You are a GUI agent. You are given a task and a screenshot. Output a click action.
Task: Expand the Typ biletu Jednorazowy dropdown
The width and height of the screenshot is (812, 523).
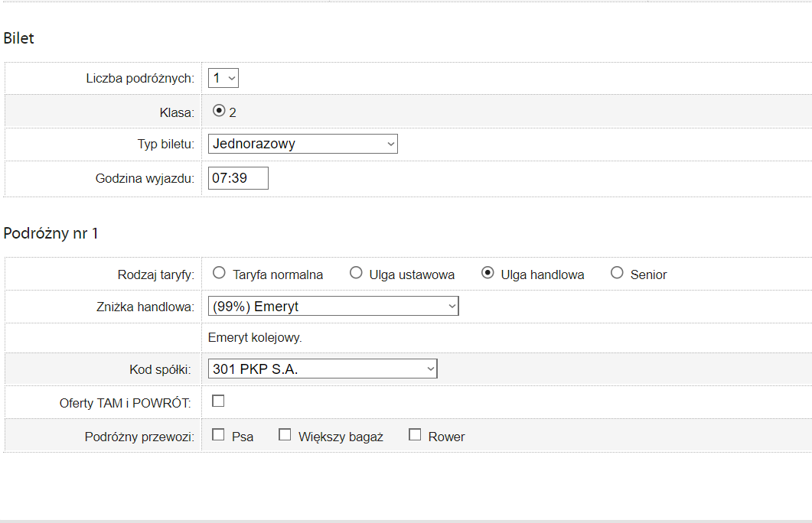(x=302, y=143)
